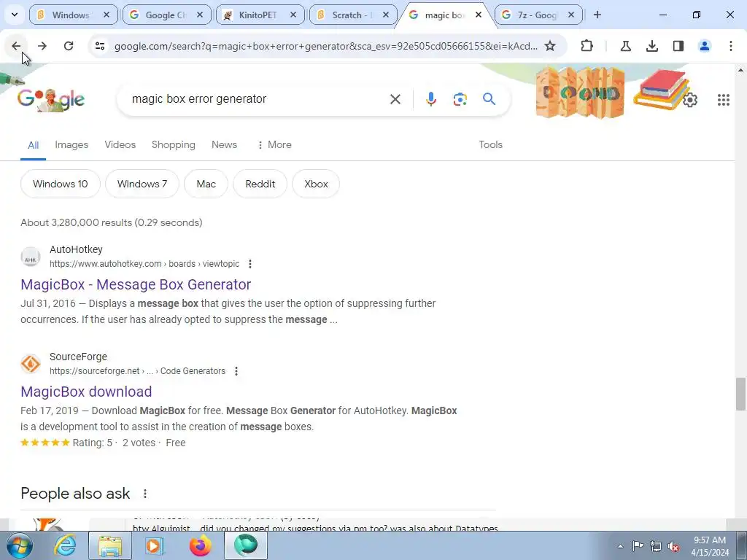Viewport: 747px width, 560px height.
Task: Select the All results tab
Action: pyautogui.click(x=33, y=145)
